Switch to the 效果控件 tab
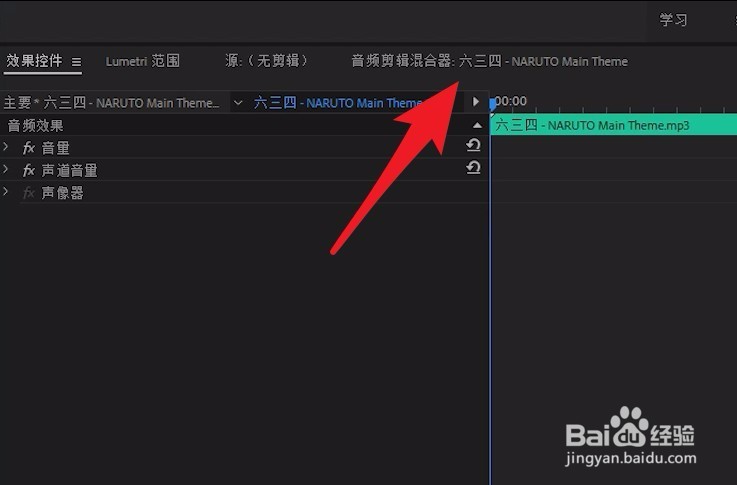737x485 pixels. tap(34, 61)
